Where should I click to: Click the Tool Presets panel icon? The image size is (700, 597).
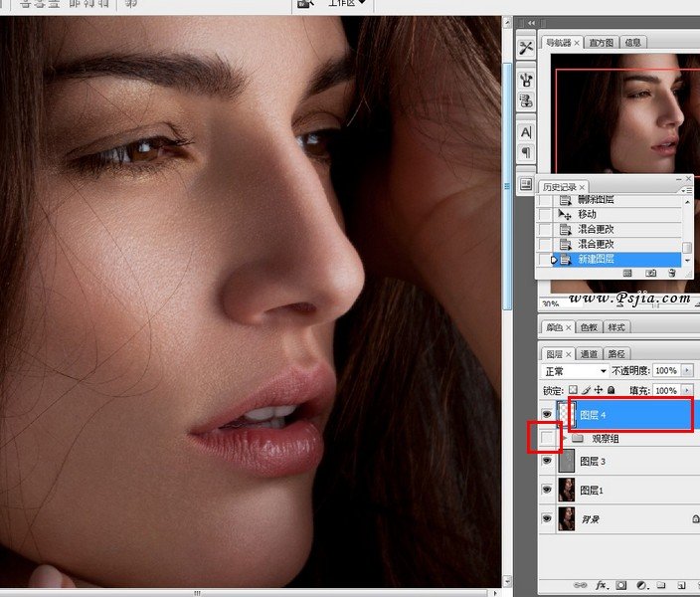(x=526, y=49)
